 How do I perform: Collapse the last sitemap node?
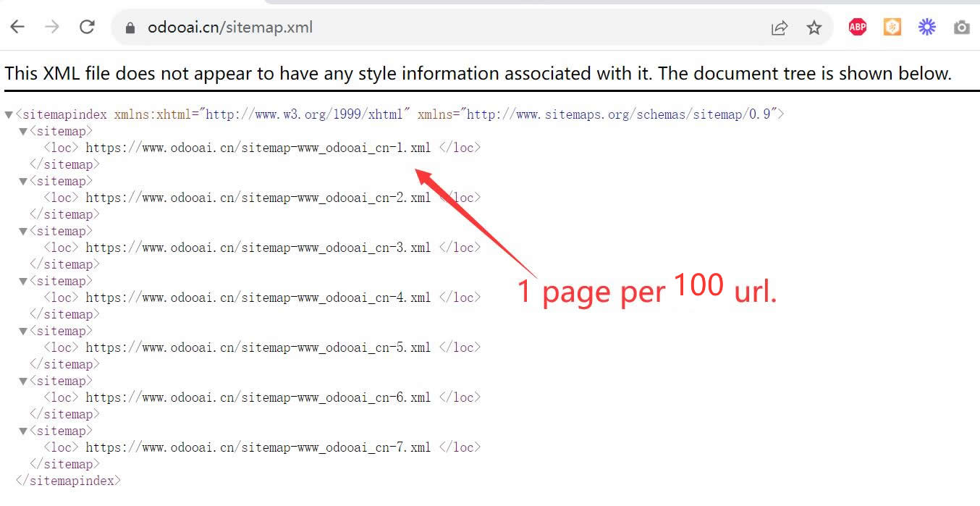tap(23, 431)
